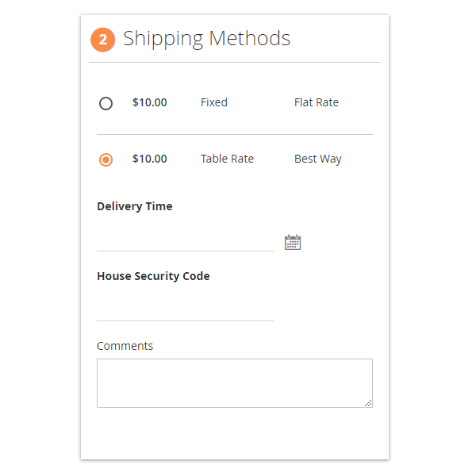
Task: Click the Shipping Methods heading
Action: [x=206, y=38]
